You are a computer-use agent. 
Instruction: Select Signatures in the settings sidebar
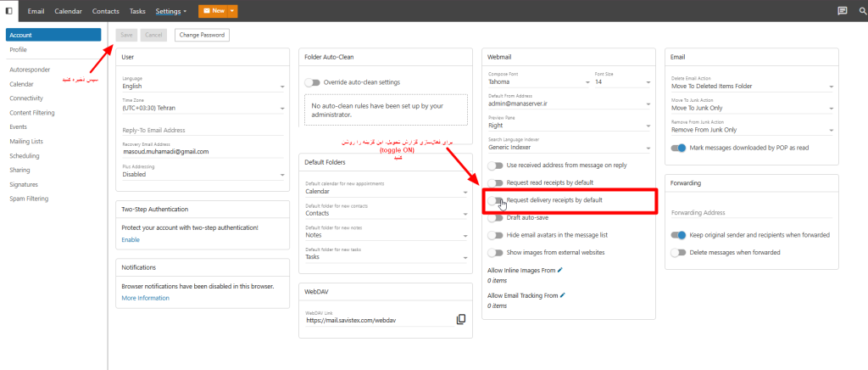25,184
